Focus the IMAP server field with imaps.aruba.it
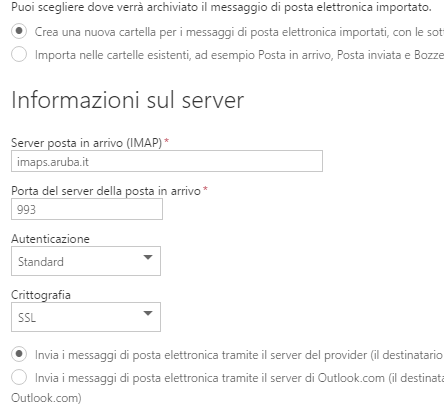The image size is (444, 408). [x=167, y=161]
